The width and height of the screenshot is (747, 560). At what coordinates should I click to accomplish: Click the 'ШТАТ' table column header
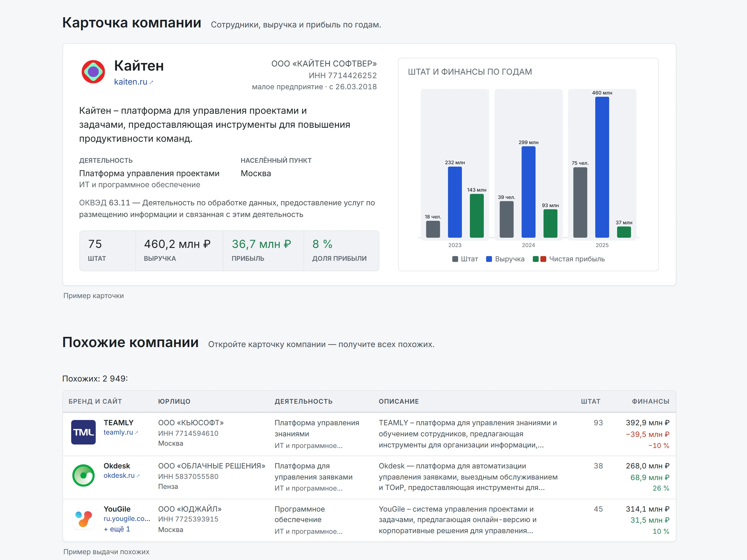click(x=590, y=401)
